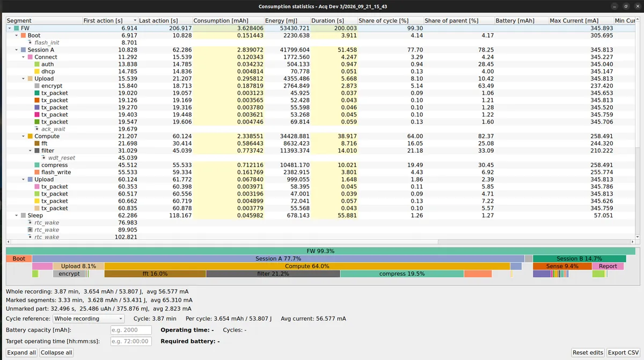Click the flash_write row color icon

(x=37, y=172)
